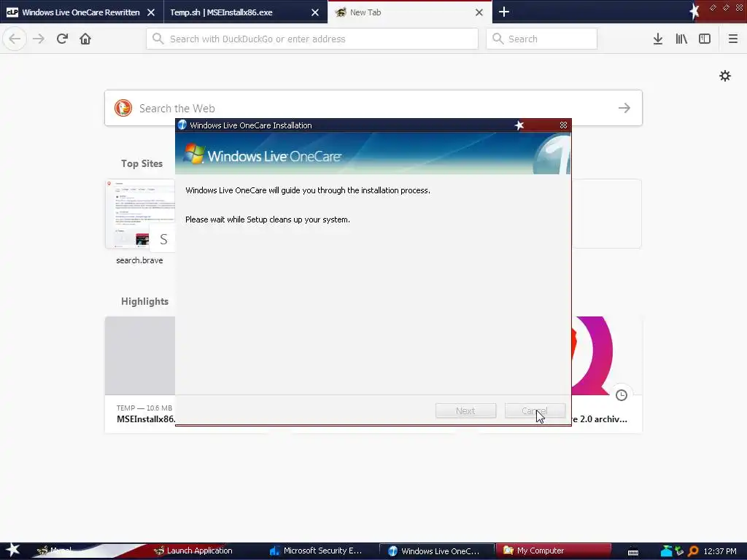Click the history clock icon on highlight
Viewport: 747px width, 560px height.
[622, 395]
